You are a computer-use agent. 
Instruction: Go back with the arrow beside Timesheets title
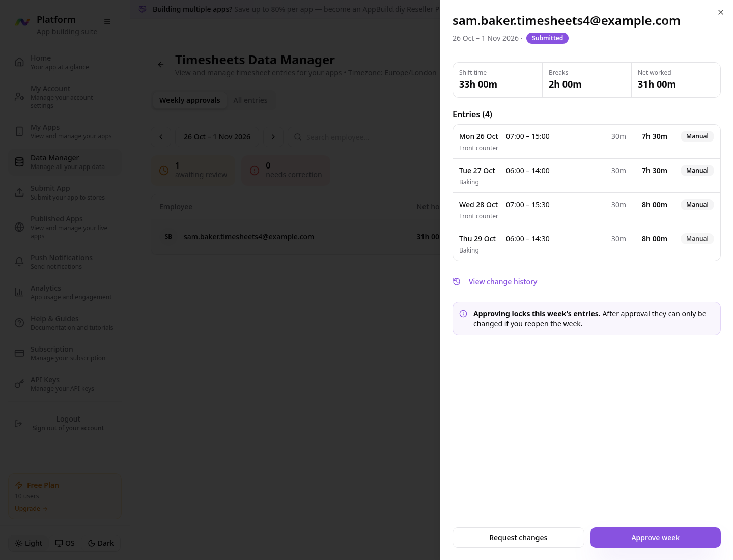(x=161, y=65)
